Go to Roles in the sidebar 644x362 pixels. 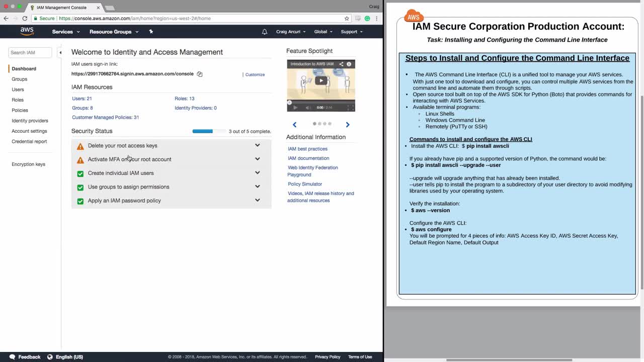(x=18, y=100)
